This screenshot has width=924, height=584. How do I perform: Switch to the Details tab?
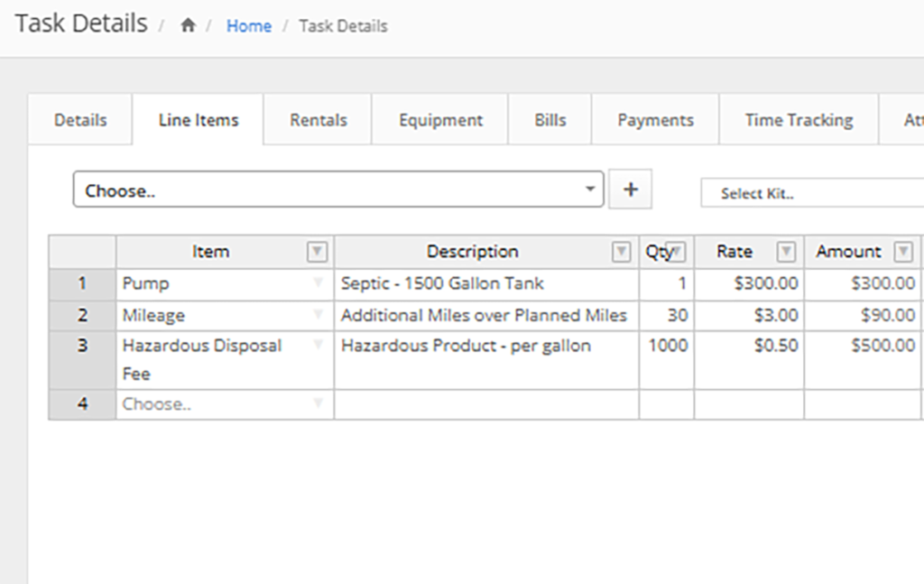[80, 120]
